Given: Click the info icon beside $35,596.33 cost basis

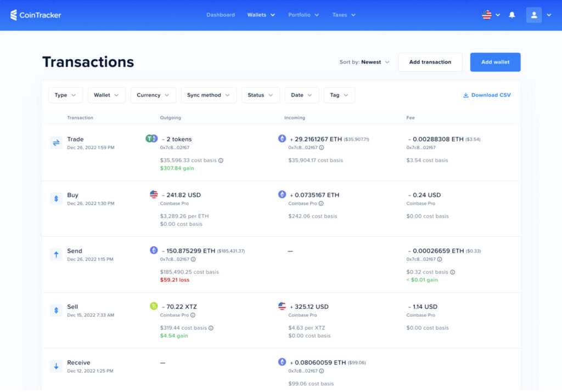Looking at the screenshot, I should point(221,161).
